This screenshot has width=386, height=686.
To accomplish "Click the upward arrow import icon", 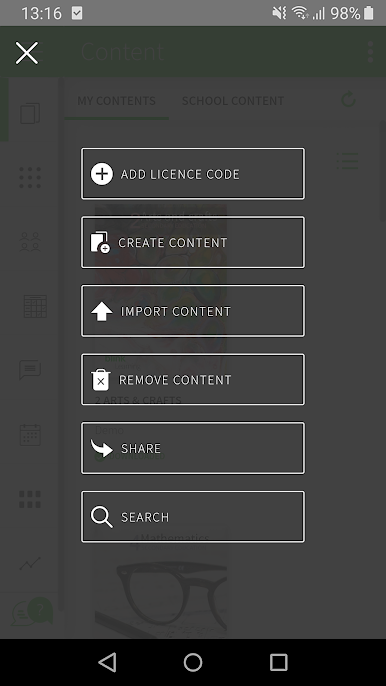I will [102, 311].
